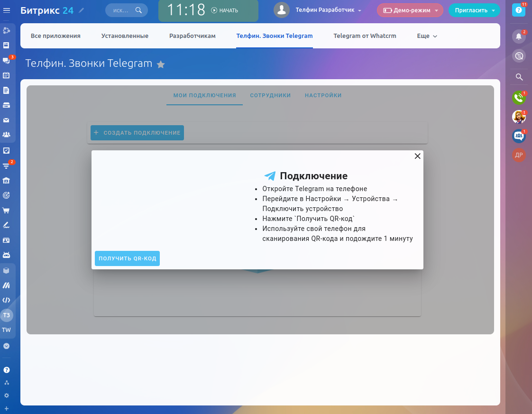Open the shopping cart sidebar icon
Screen dimensions: 532x414
[x=7, y=211]
